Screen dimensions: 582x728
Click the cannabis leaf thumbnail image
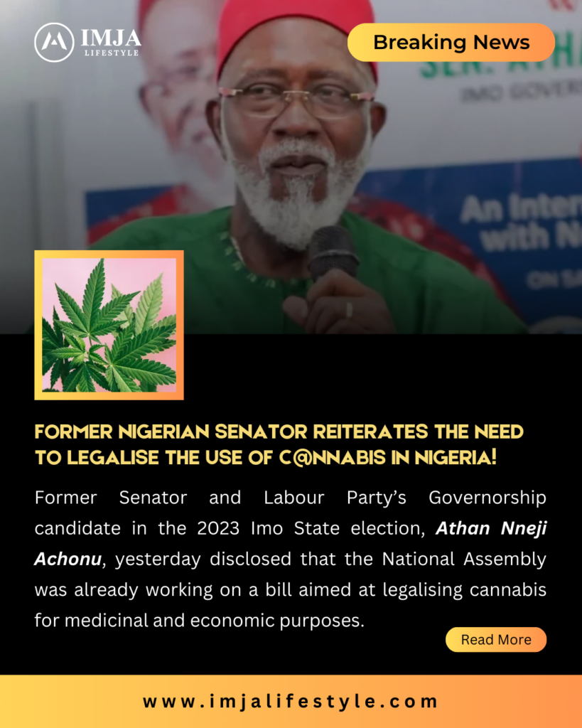coord(109,325)
